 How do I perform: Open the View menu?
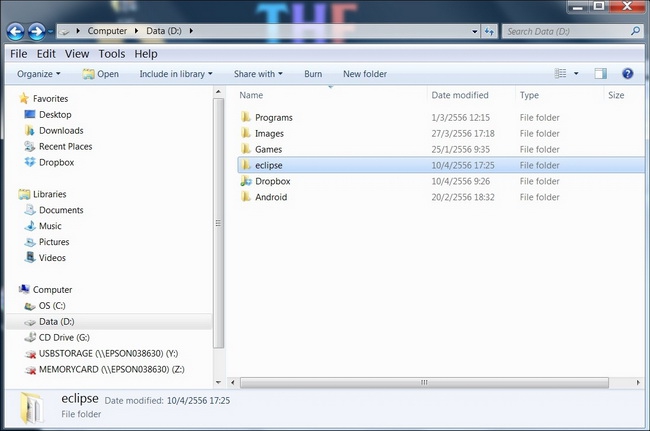[x=77, y=54]
